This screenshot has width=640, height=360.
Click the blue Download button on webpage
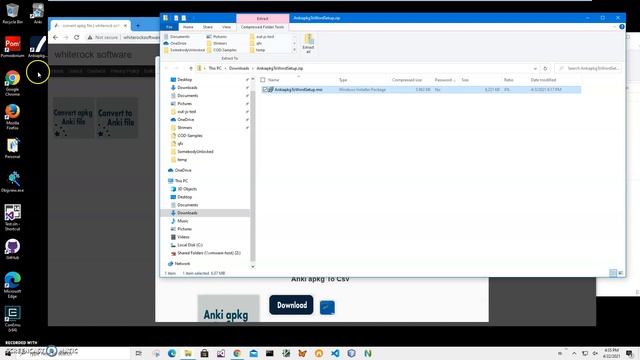coord(291,305)
